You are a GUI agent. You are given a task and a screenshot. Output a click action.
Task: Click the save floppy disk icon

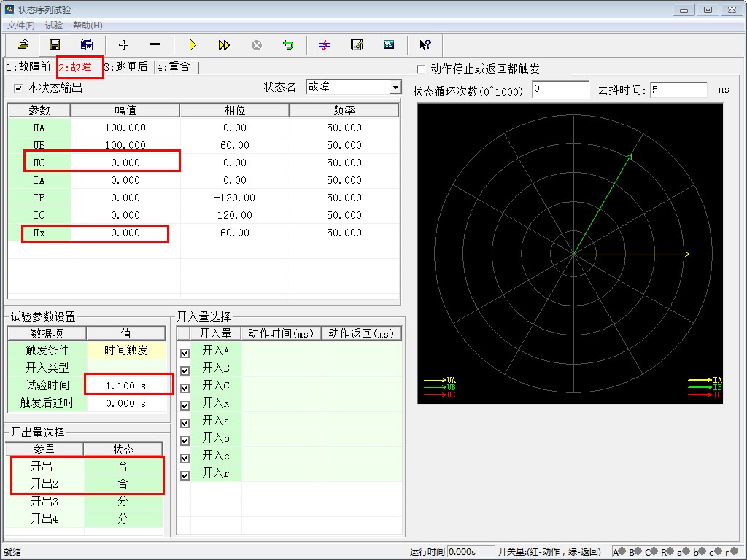(x=55, y=44)
